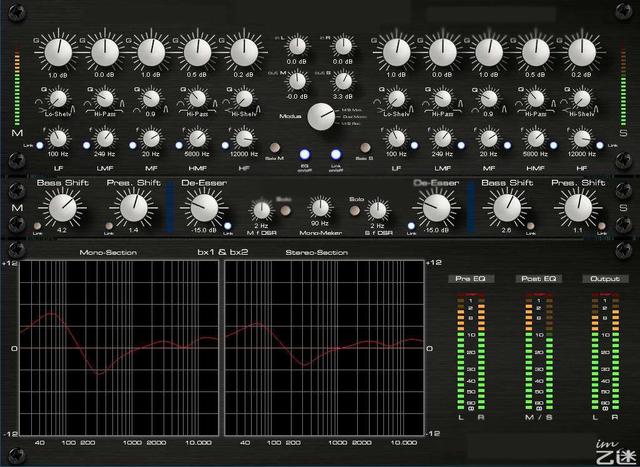
Task: Toggle the Link on/off LED button
Action: [x=336, y=154]
